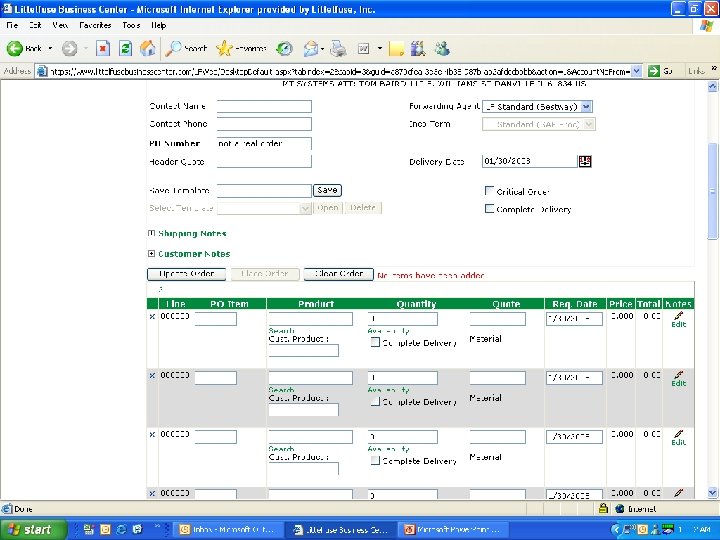Open the Favorites menu
Image resolution: width=720 pixels, height=540 pixels.
coord(95,25)
